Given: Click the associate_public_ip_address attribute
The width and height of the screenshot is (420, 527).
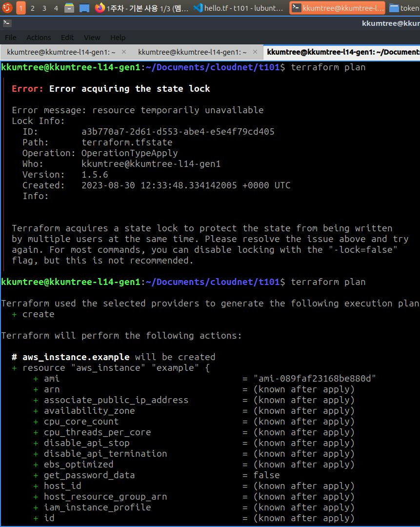Looking at the screenshot, I should coord(116,400).
